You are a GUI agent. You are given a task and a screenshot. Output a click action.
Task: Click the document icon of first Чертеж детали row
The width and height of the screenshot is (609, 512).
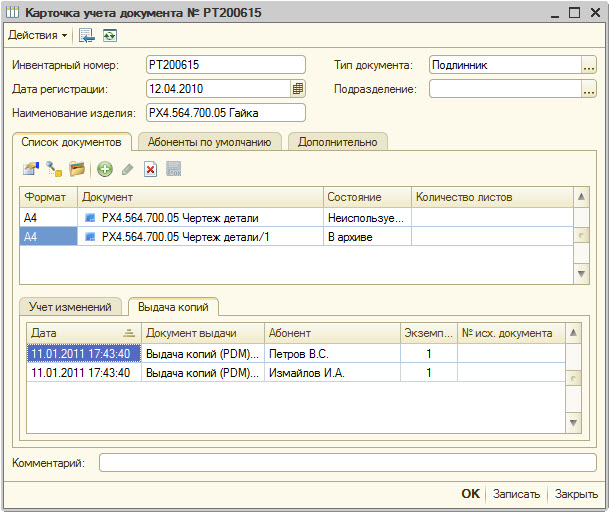90,218
